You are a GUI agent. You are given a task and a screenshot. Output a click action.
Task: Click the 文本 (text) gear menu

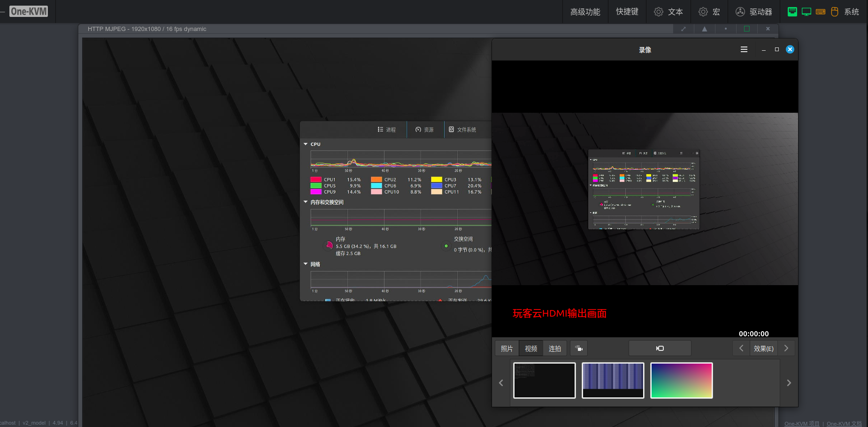(x=668, y=12)
